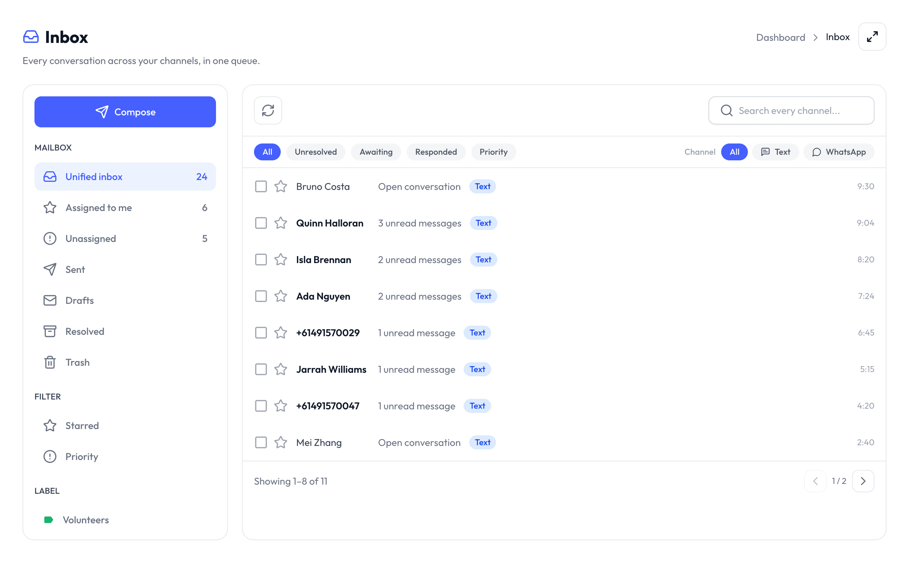Filter conversations by Awaiting
909x588 pixels.
pos(376,152)
